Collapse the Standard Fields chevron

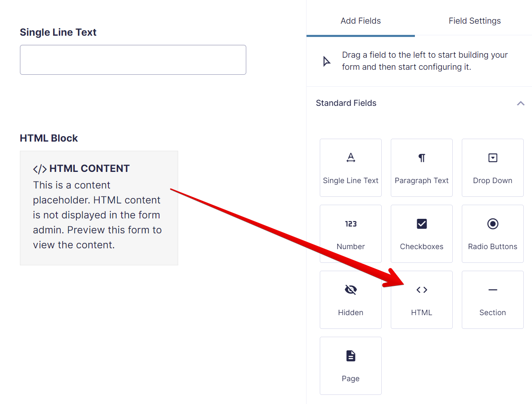click(x=520, y=103)
